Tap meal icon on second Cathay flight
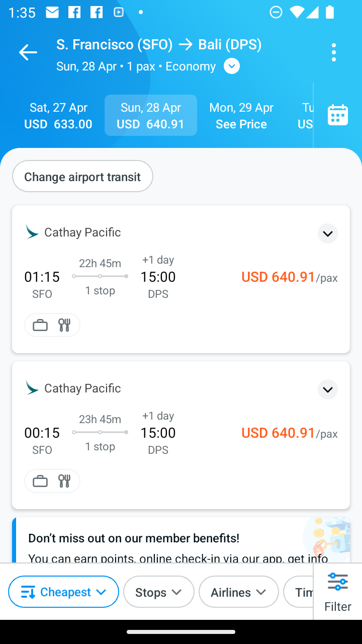Viewport: 362px width, 644px height. pyautogui.click(x=64, y=481)
